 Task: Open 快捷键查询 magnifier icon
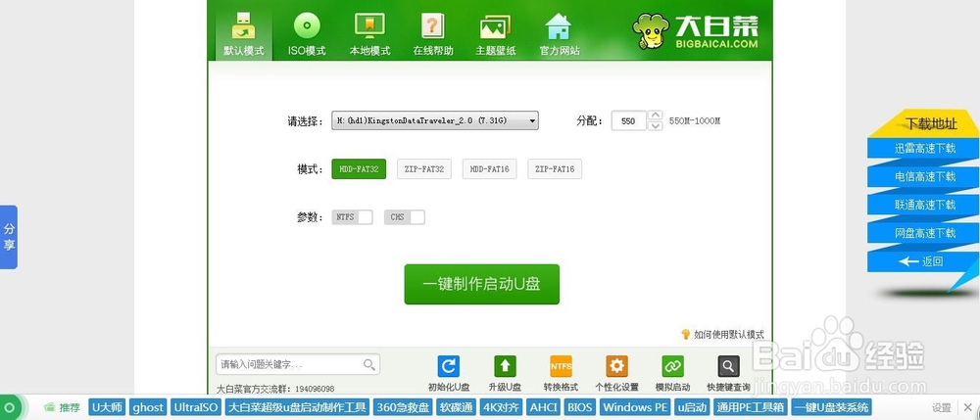click(x=729, y=366)
